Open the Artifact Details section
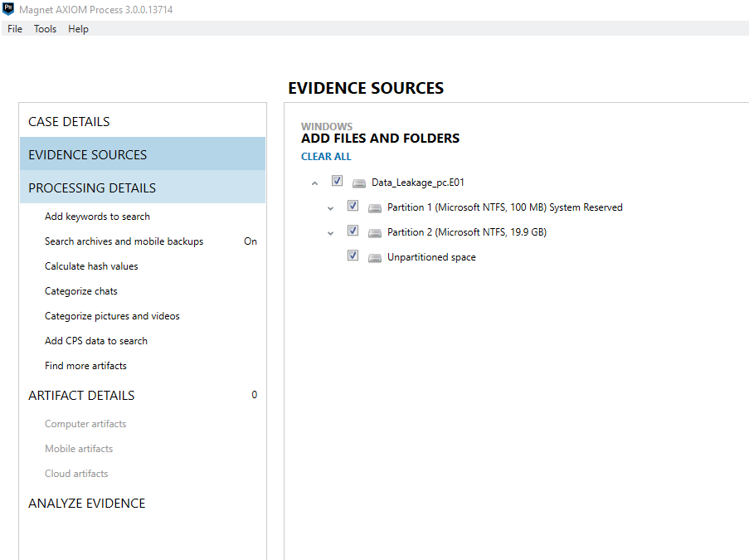This screenshot has height=560, width=749. coord(143,395)
